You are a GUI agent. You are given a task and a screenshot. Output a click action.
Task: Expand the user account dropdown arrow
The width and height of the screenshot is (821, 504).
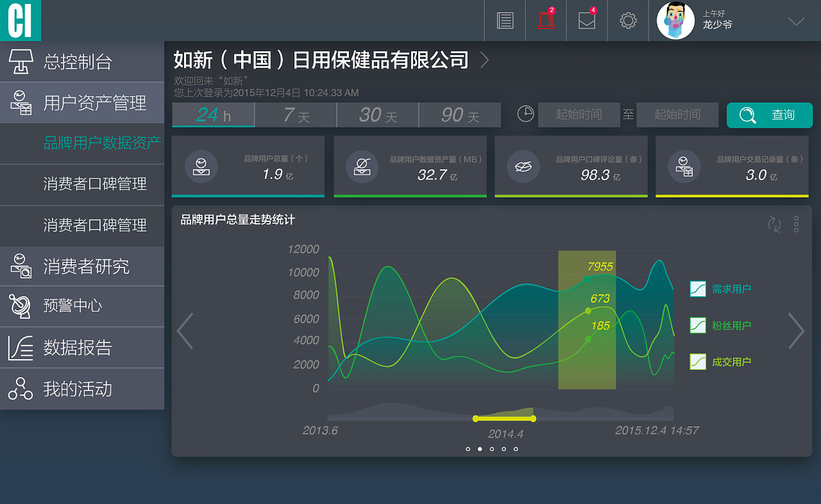click(x=796, y=21)
